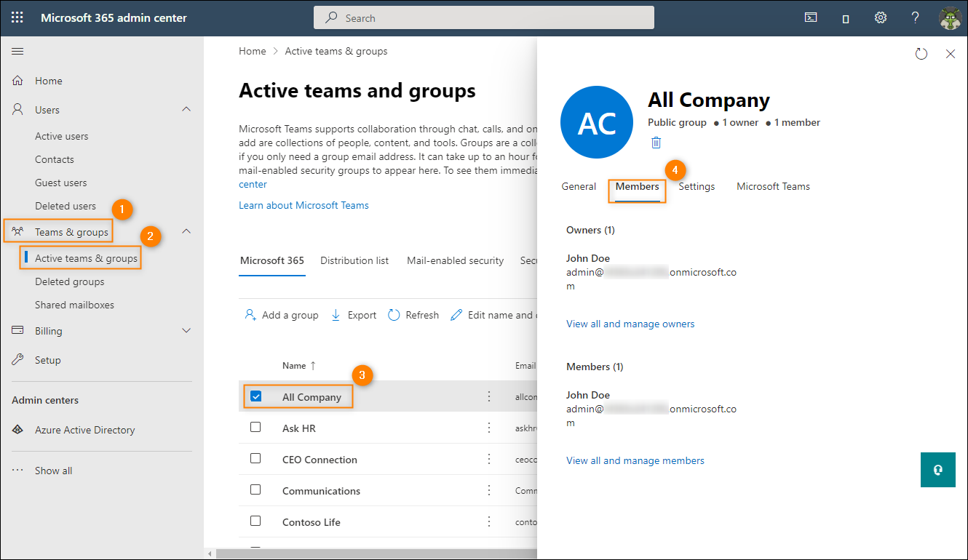Open the account profile avatar

click(x=951, y=18)
